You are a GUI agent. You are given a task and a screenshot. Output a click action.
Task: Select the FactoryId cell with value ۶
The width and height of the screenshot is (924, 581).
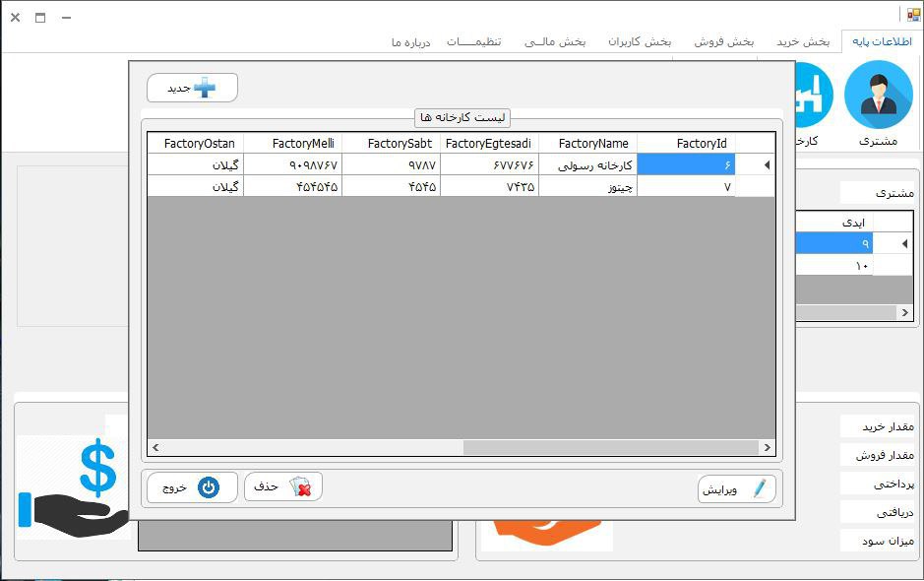[686, 164]
